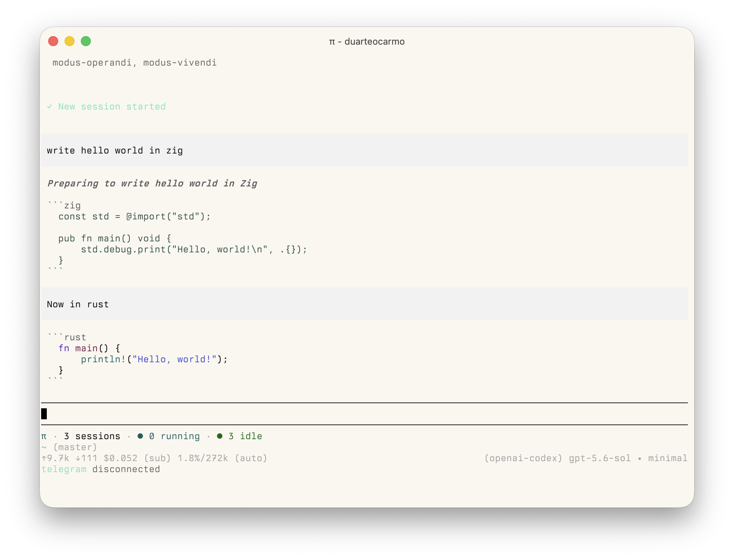The height and width of the screenshot is (560, 734).
Task: Click the italic 'Preparing to write hello world in Zig'
Action: [152, 184]
